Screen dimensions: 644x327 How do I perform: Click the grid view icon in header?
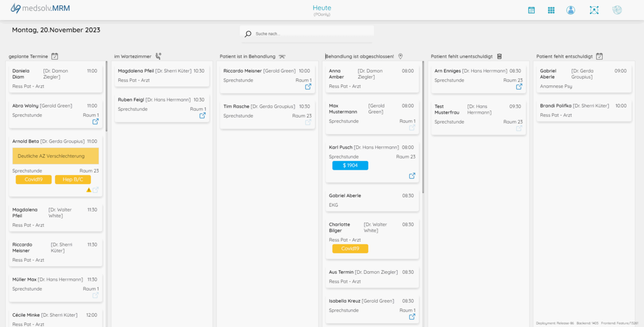tap(551, 10)
